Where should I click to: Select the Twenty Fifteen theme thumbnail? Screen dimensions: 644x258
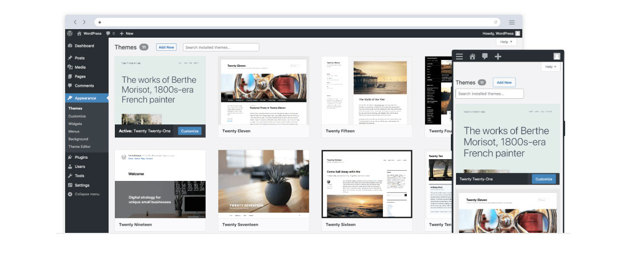[x=367, y=90]
